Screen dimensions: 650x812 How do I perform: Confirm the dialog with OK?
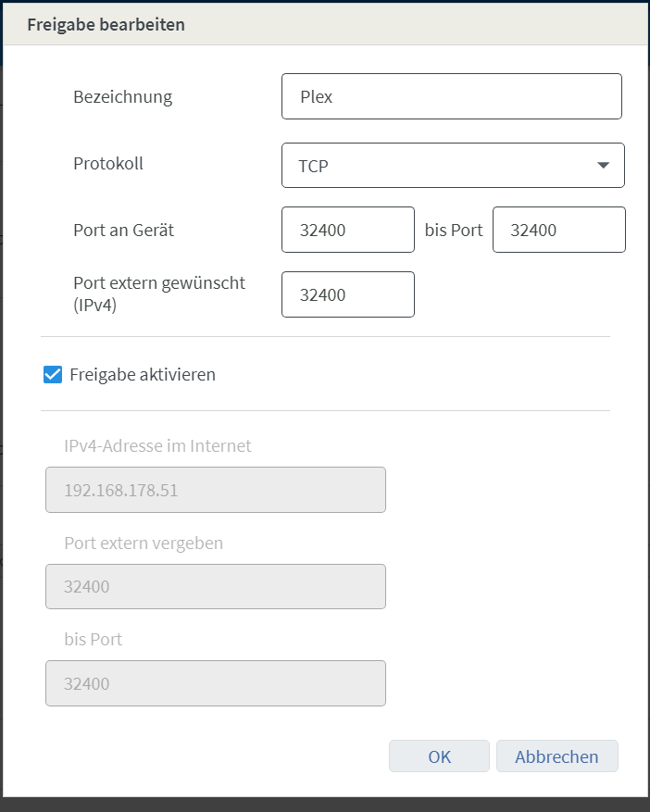click(439, 756)
